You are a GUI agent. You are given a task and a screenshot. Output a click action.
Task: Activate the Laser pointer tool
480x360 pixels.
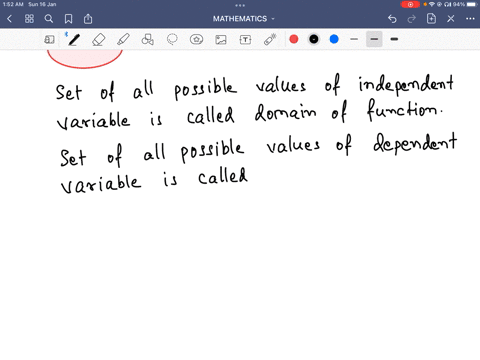[270, 39]
